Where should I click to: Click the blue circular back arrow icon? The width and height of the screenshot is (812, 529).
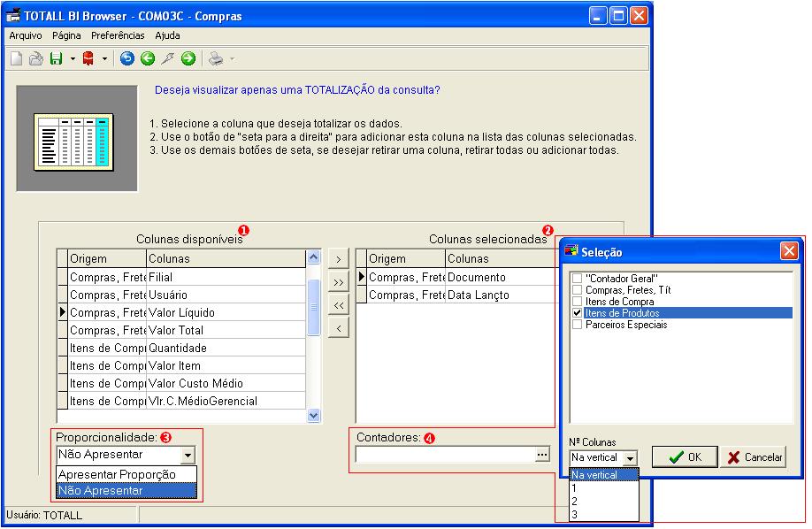[x=126, y=58]
